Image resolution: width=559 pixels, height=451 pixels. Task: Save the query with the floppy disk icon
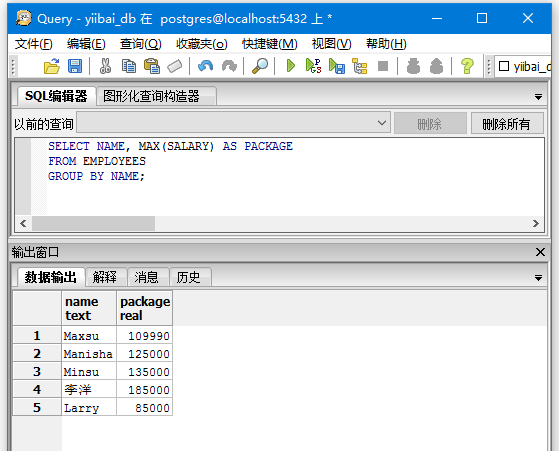[x=75, y=66]
